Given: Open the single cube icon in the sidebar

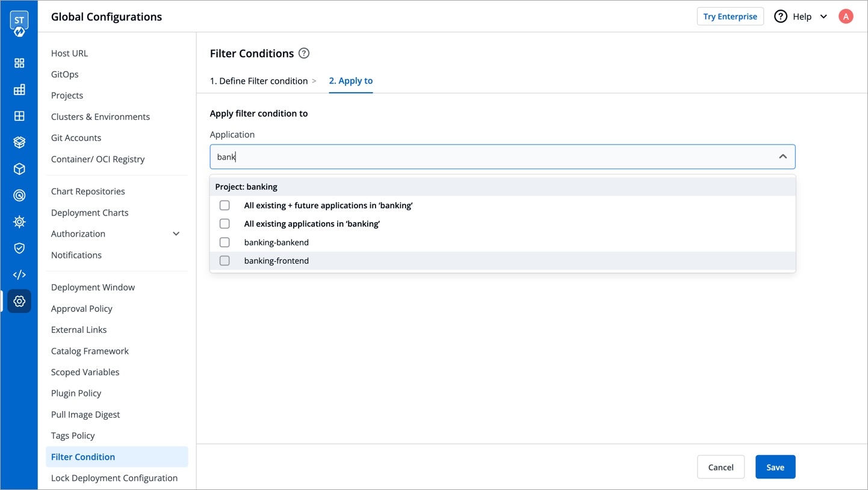Looking at the screenshot, I should 19,169.
